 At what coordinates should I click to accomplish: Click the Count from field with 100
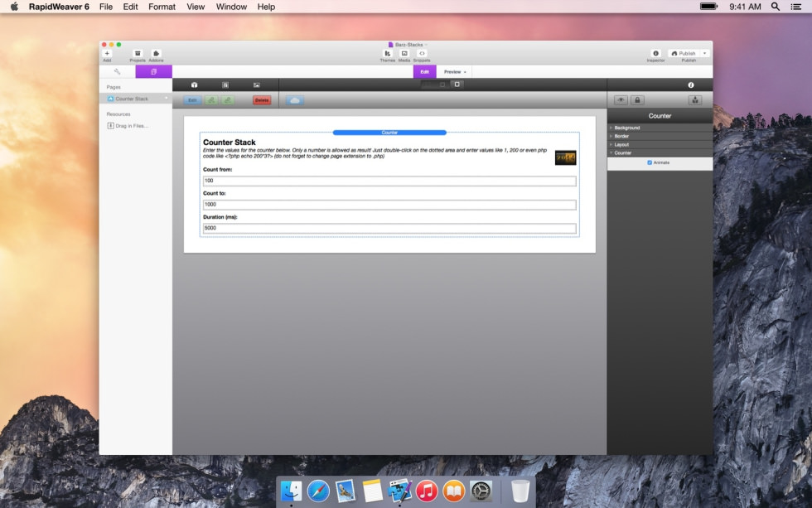[389, 181]
